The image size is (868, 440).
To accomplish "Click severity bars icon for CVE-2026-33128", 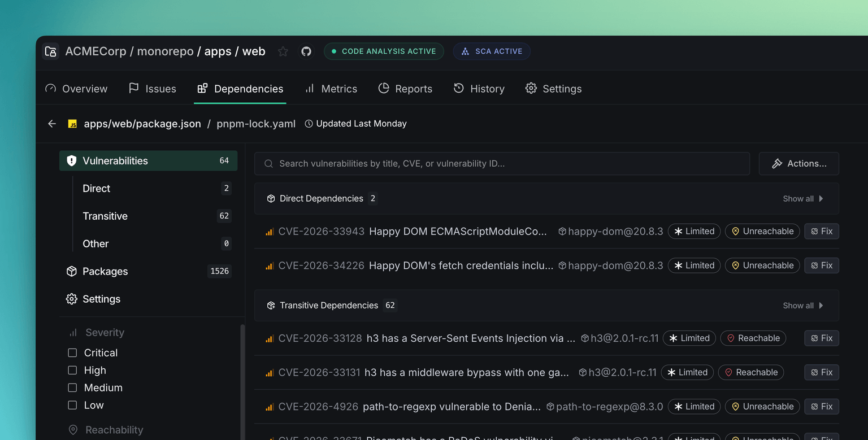I will [270, 338].
